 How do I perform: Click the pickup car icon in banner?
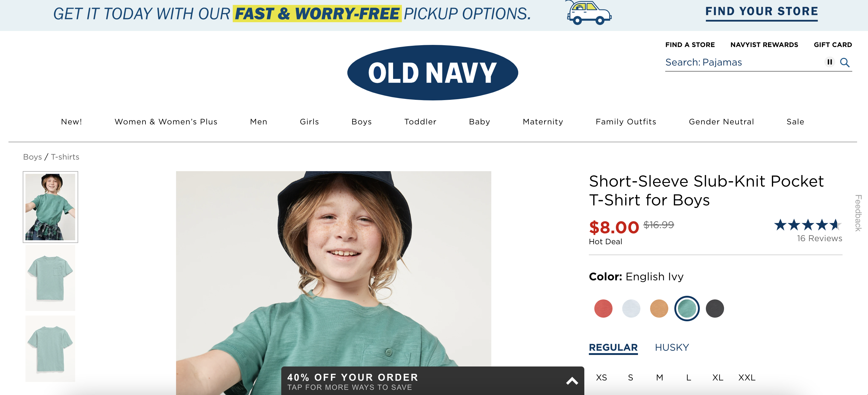(x=588, y=13)
